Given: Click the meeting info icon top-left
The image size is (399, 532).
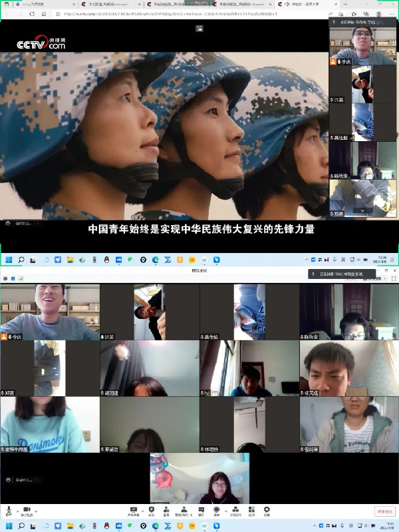Looking at the screenshot, I should [5, 278].
